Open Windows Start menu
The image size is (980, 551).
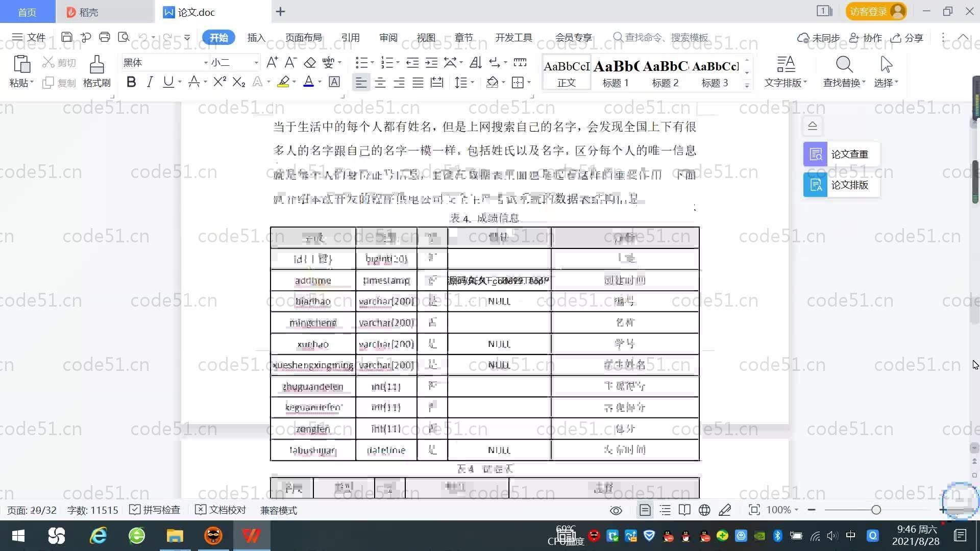tap(18, 536)
